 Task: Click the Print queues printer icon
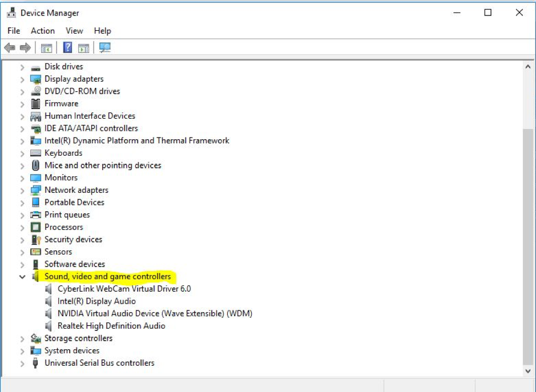tap(35, 215)
